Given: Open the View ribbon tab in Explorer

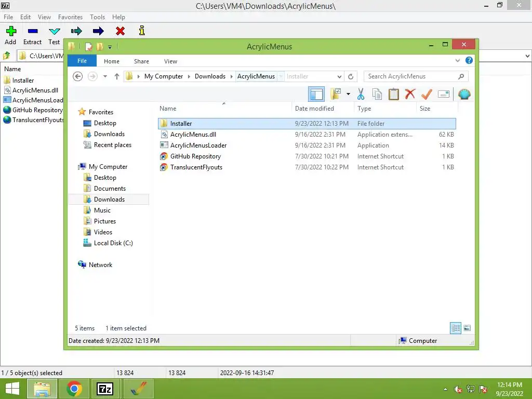Looking at the screenshot, I should pos(170,61).
